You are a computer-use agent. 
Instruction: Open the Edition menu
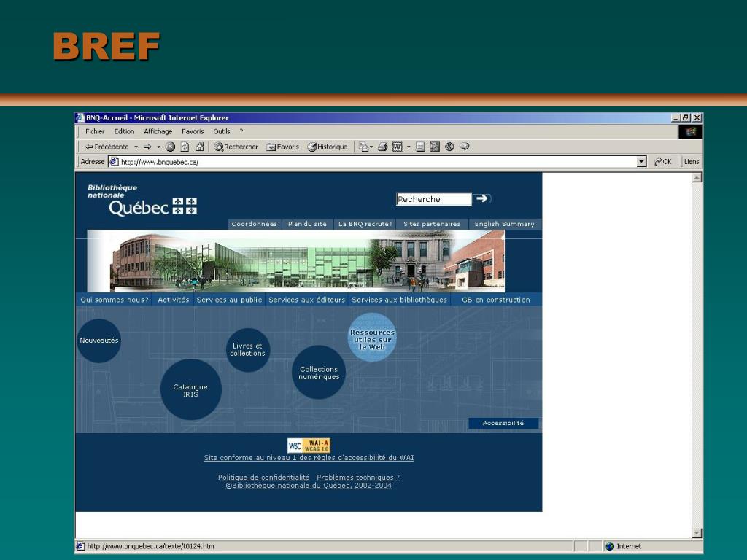[x=124, y=131]
